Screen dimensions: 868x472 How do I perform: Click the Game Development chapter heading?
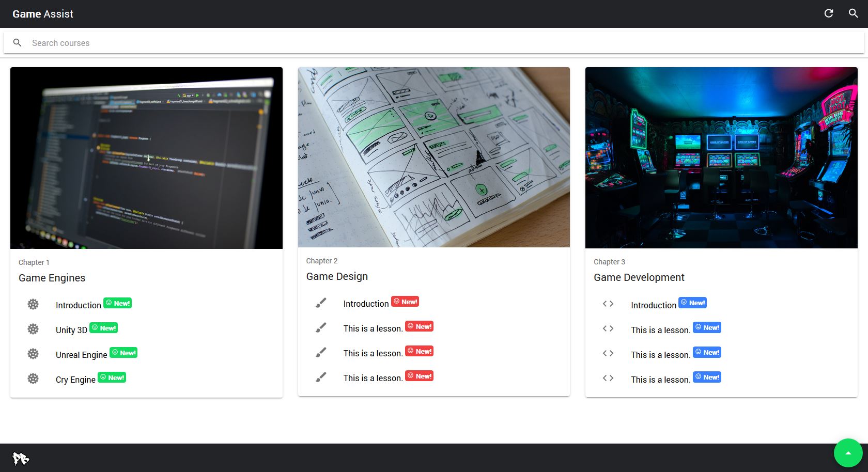[639, 277]
